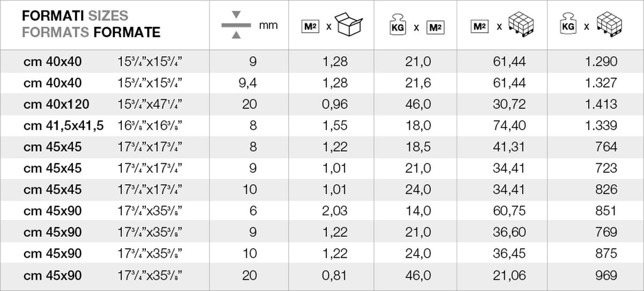Viewport: 644px width, 291px height.
Task: Select the cm 40x120 format row label
Action: pos(56,104)
